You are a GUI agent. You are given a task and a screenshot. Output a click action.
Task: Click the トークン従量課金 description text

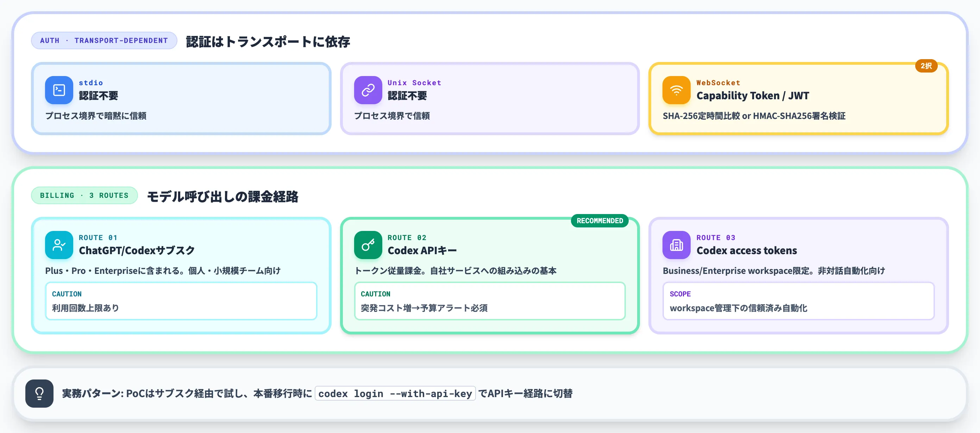pos(455,270)
